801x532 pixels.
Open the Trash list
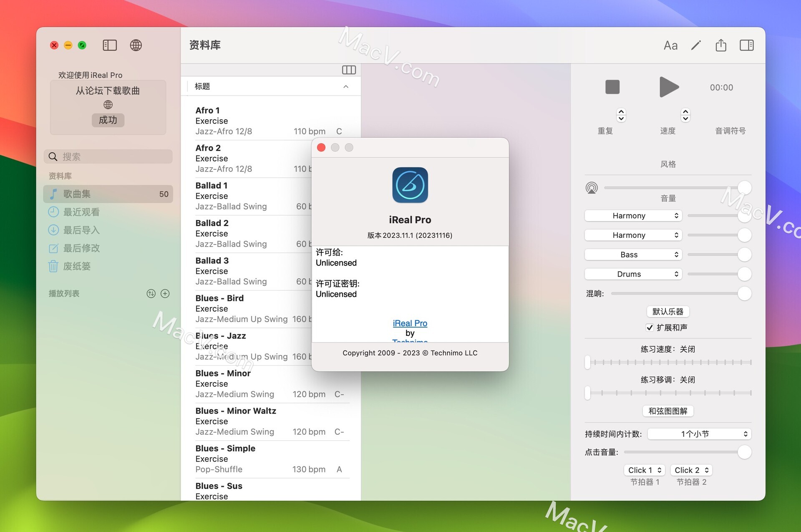coord(108,266)
